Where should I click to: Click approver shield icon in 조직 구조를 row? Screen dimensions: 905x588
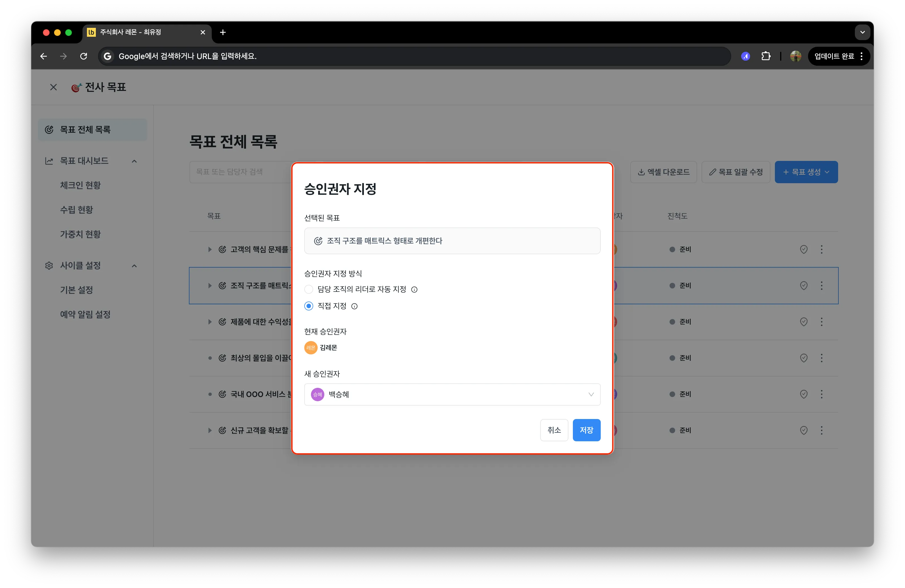(x=804, y=286)
